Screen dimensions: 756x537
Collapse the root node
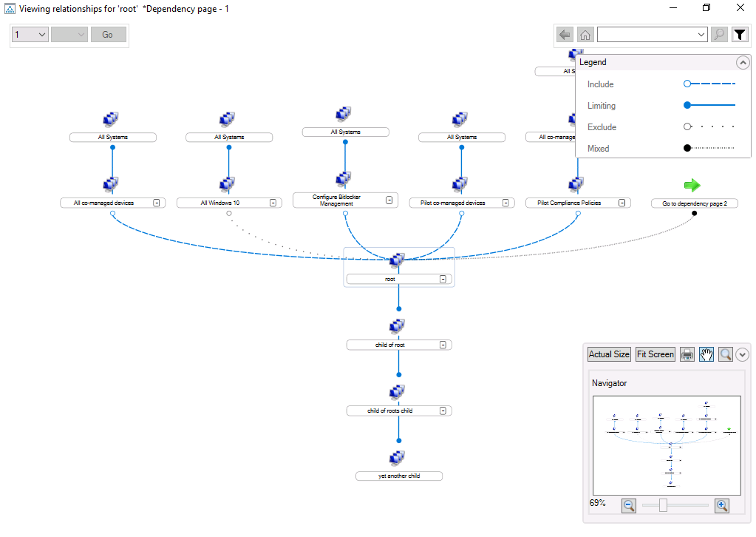443,280
